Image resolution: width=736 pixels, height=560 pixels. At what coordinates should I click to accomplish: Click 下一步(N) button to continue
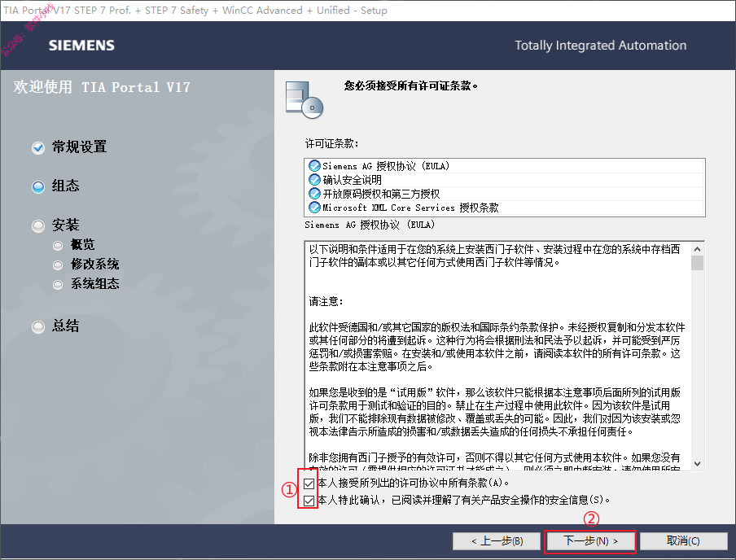coord(590,541)
